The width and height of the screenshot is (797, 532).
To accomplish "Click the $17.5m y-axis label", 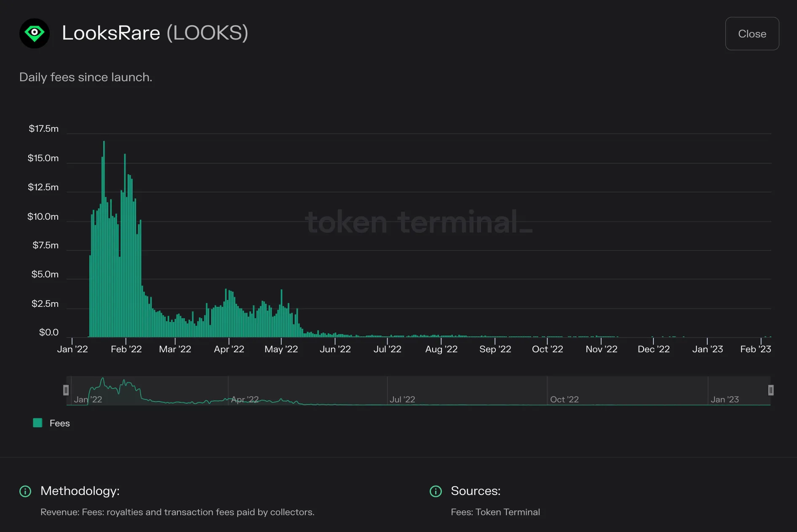I will coord(43,129).
